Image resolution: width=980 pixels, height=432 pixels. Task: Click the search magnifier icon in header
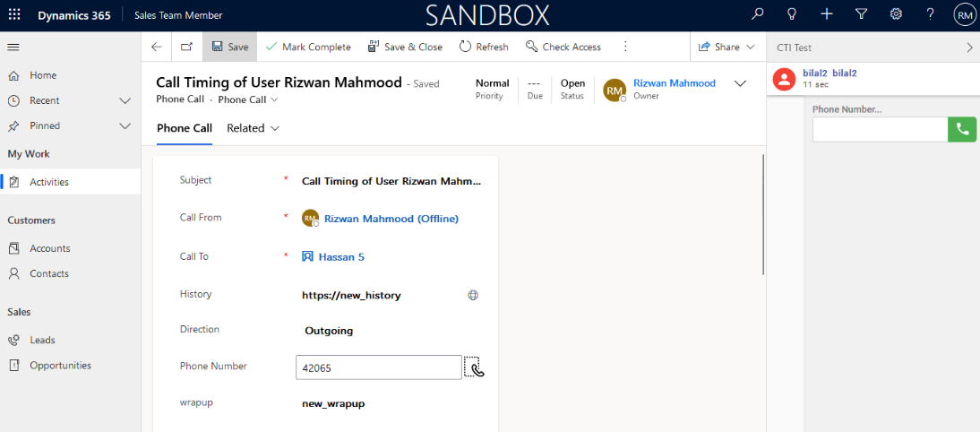(x=758, y=14)
